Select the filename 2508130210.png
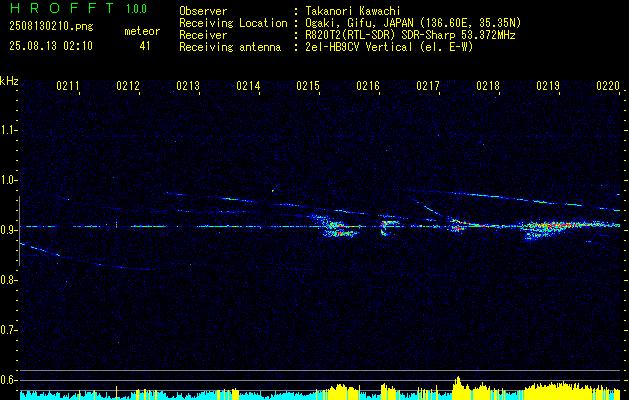 click(51, 27)
